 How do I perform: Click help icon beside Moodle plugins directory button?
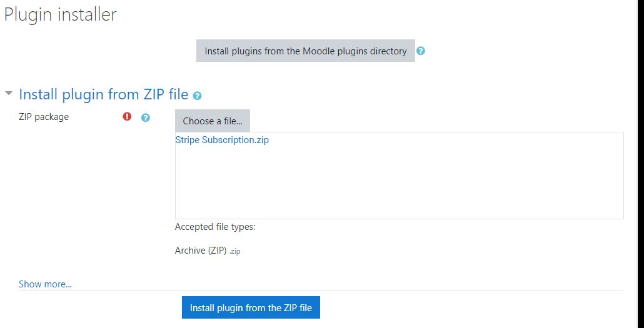point(421,51)
